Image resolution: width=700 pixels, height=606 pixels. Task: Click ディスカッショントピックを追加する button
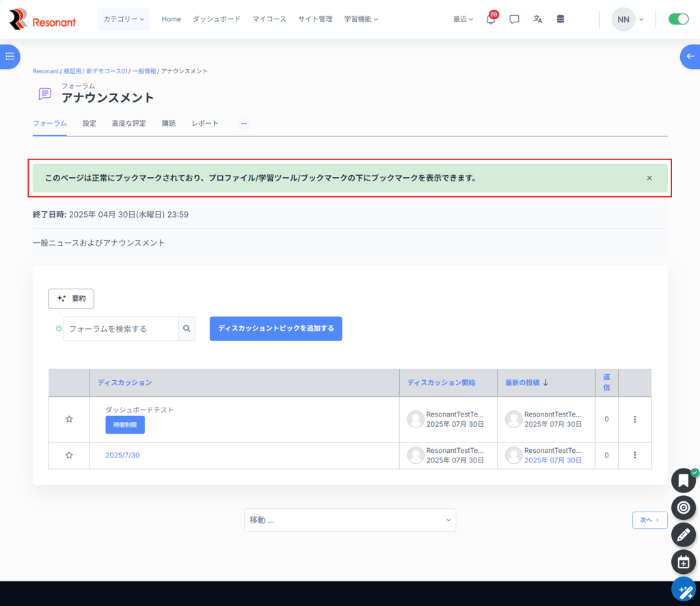tap(275, 328)
